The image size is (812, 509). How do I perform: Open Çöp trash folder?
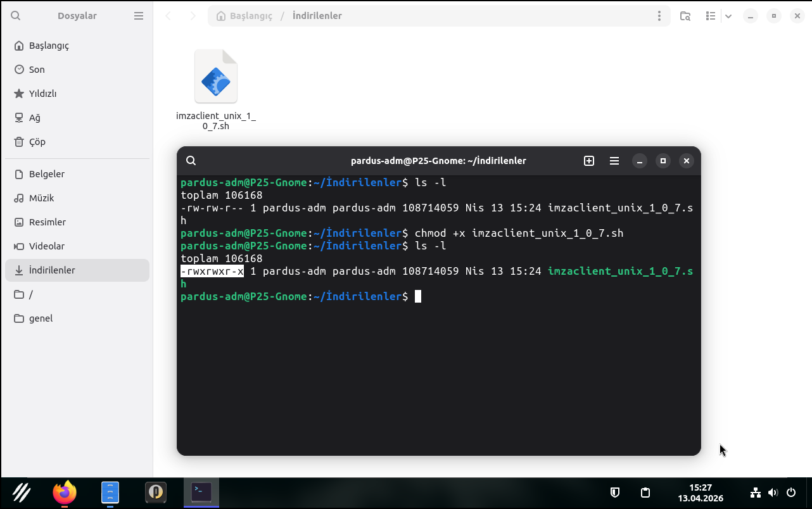tap(77, 142)
